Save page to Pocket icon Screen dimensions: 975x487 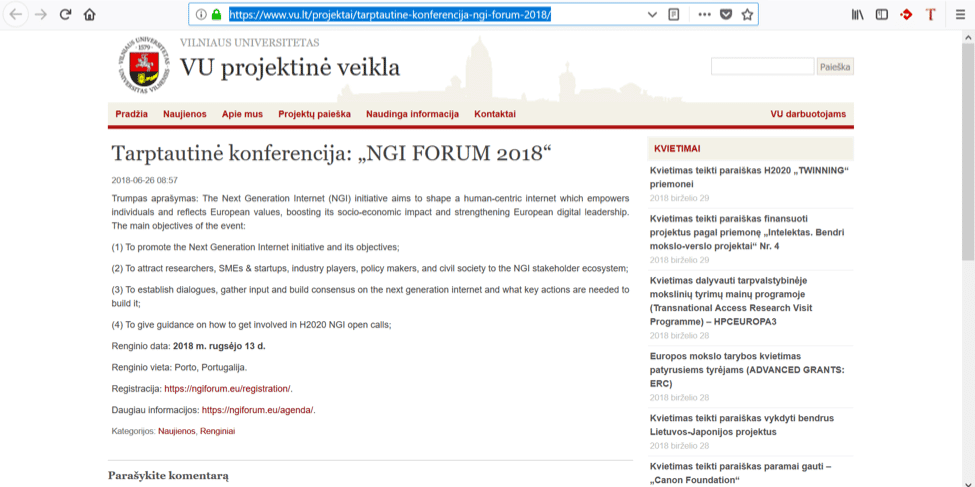tap(726, 15)
